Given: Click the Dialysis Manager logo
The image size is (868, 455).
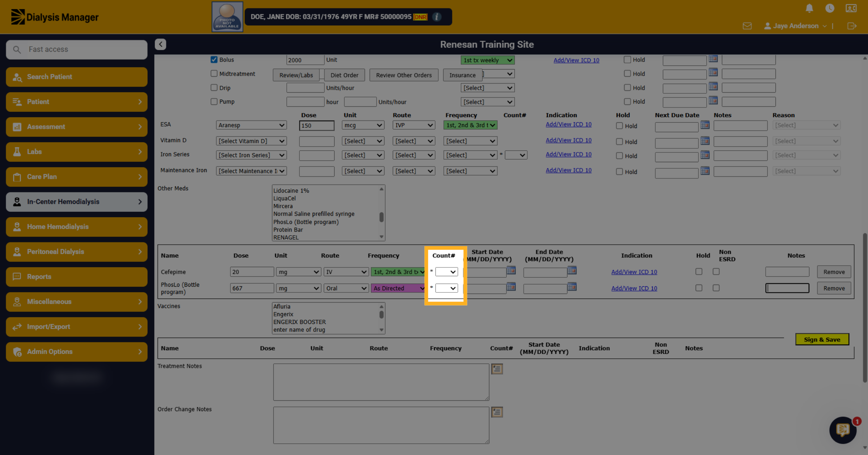Looking at the screenshot, I should [x=55, y=17].
